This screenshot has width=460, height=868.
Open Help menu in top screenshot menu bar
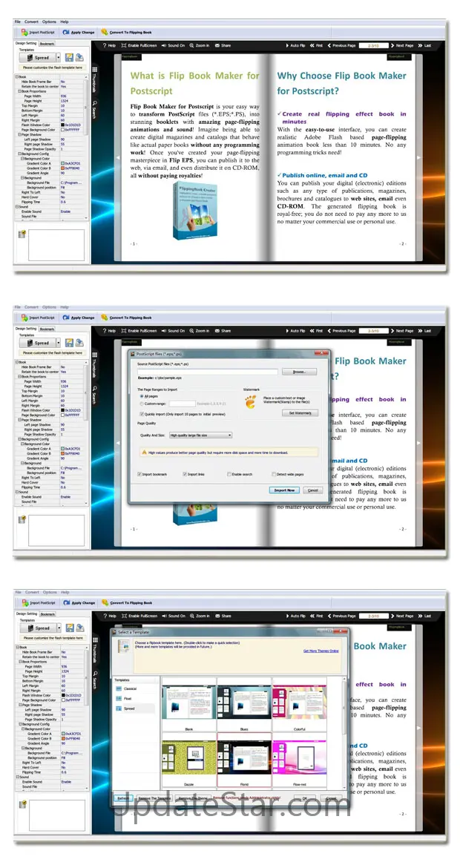65,22
